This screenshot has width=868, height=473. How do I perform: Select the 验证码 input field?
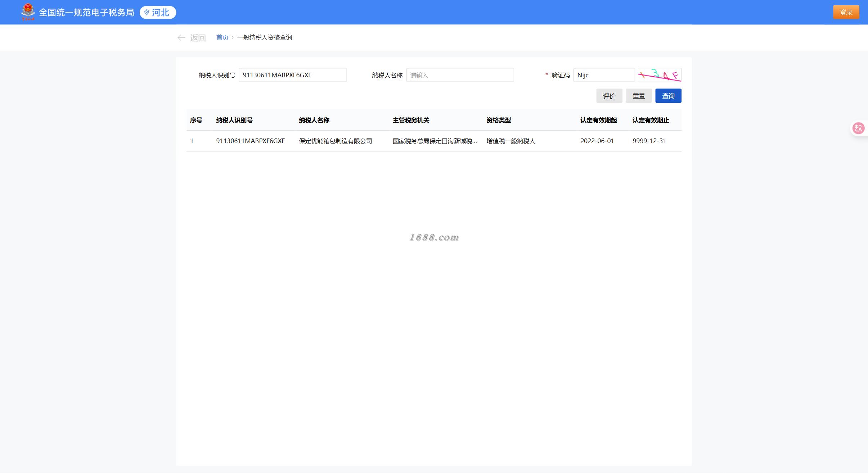[603, 75]
